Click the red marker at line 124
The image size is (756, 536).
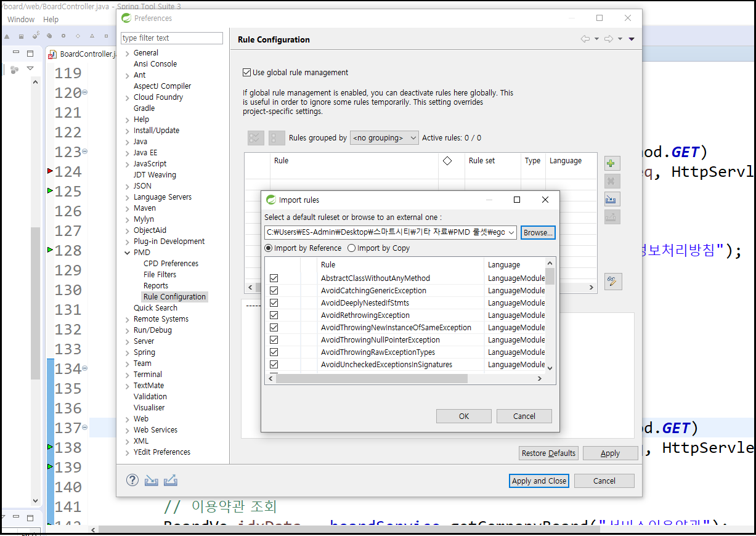[x=51, y=171]
